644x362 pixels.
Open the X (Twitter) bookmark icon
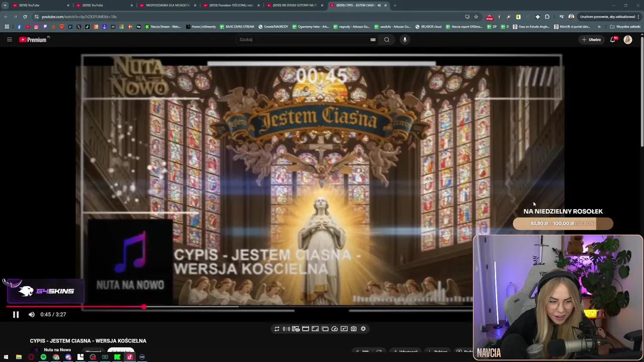[78, 27]
